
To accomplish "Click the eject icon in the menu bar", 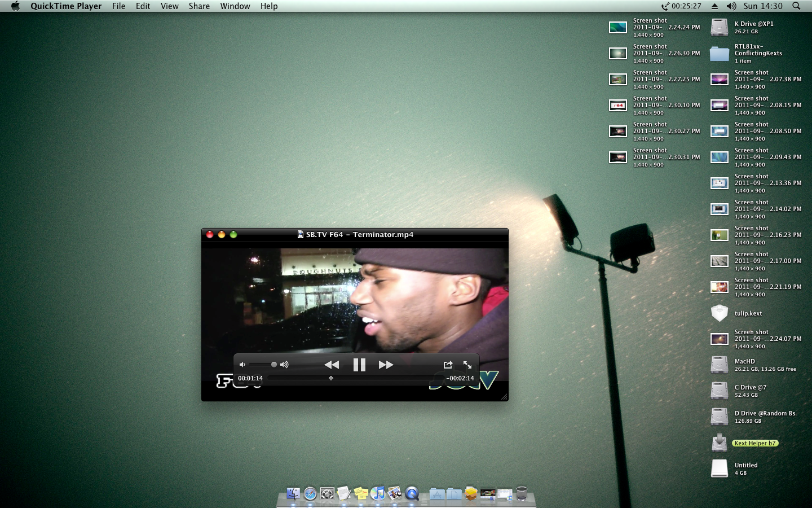I will tap(714, 6).
